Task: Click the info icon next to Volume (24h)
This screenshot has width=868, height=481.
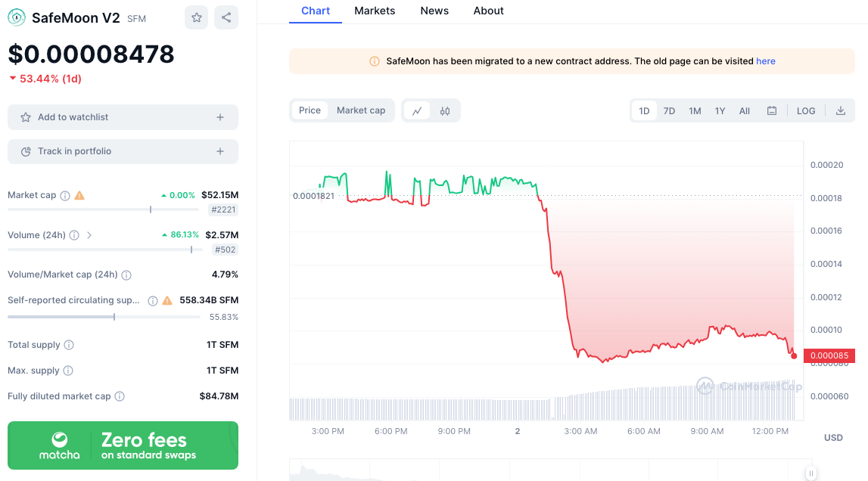Action: point(74,235)
